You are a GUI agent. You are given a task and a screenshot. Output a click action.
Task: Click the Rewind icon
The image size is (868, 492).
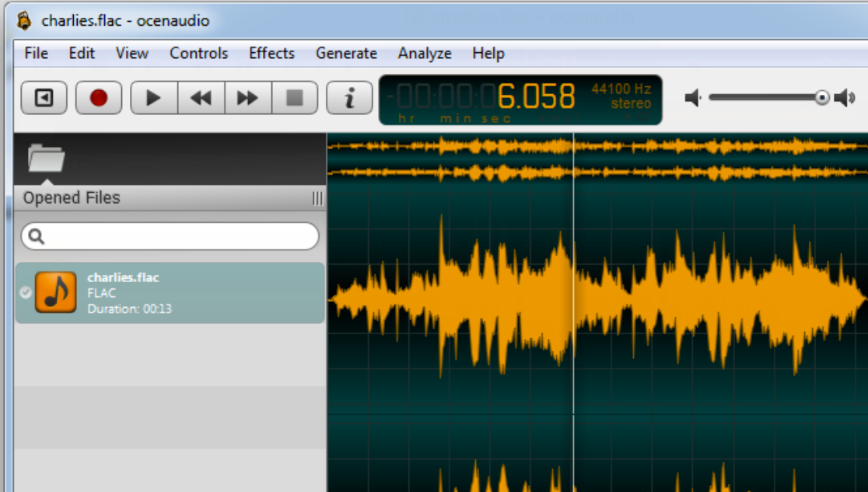pos(201,97)
